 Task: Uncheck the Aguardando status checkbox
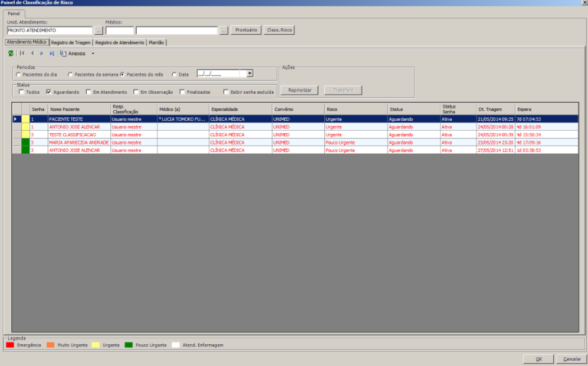[x=49, y=92]
